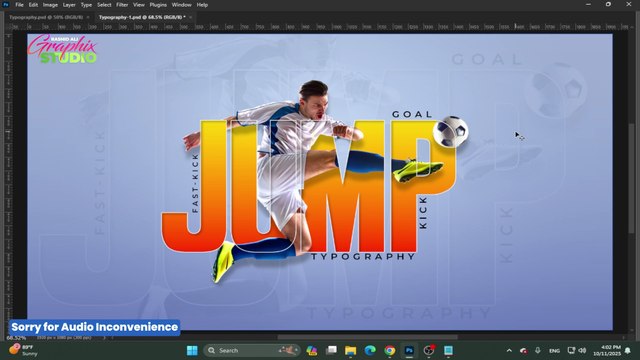
Task: Open the volume tray icon
Action: [582, 351]
